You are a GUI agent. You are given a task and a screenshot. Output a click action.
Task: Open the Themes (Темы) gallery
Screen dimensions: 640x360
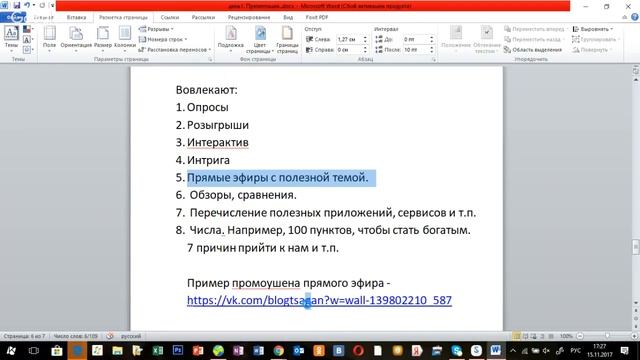coord(11,37)
